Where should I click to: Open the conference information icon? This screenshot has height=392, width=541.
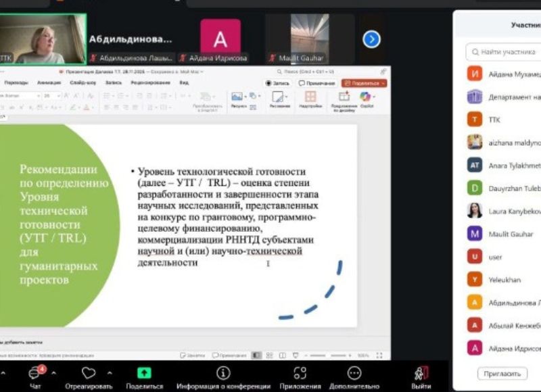coord(223,373)
